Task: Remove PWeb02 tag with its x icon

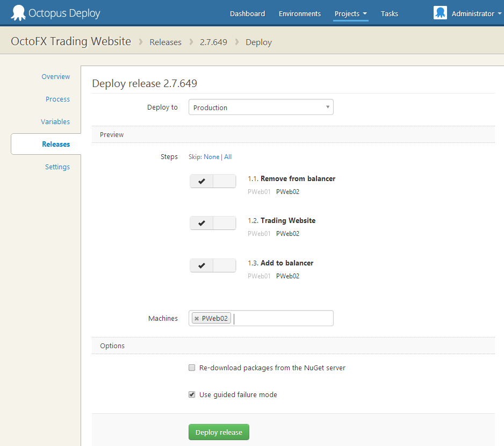Action: (x=197, y=319)
